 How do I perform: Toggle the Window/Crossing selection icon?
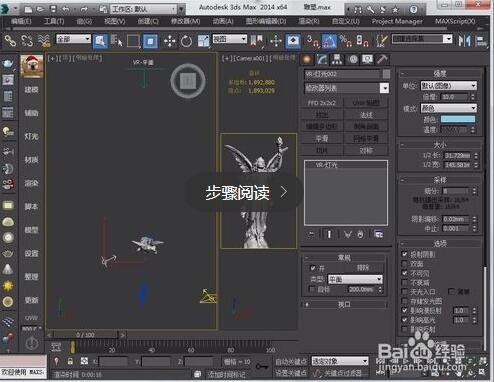click(150, 41)
